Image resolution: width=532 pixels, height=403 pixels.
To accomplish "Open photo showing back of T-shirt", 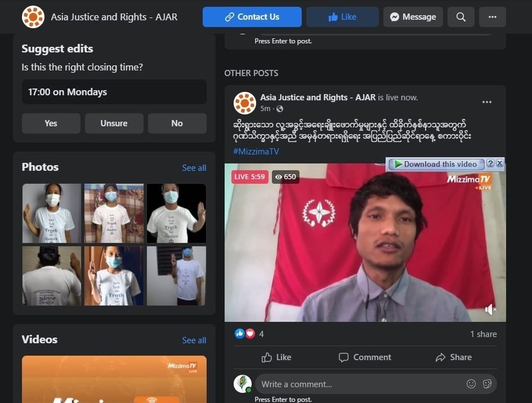I will (52, 276).
